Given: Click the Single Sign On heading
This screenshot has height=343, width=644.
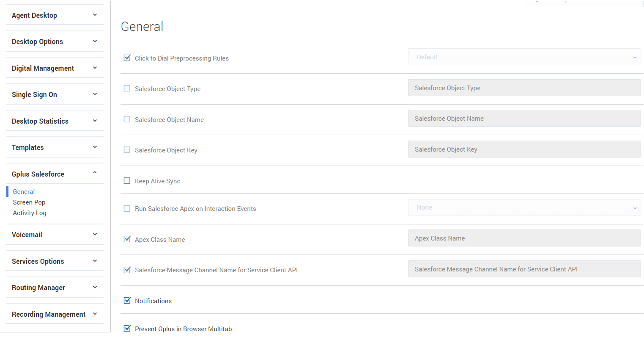Looking at the screenshot, I should coord(34,94).
